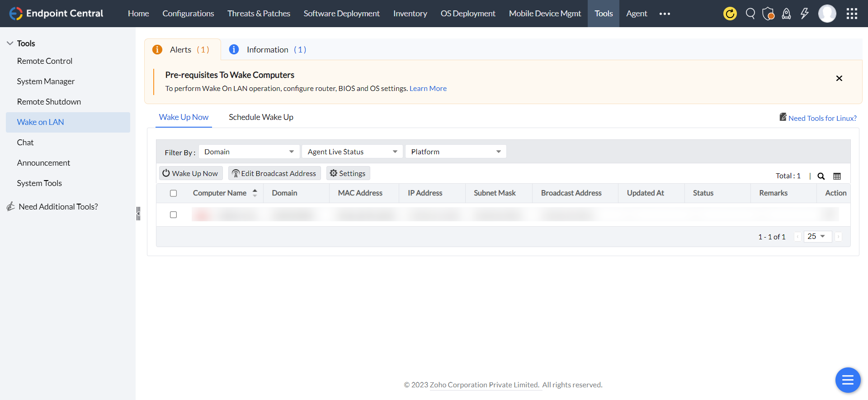Screen dimensions: 868x400
Task: Open the Agent Live Status dropdown
Action: coord(352,152)
